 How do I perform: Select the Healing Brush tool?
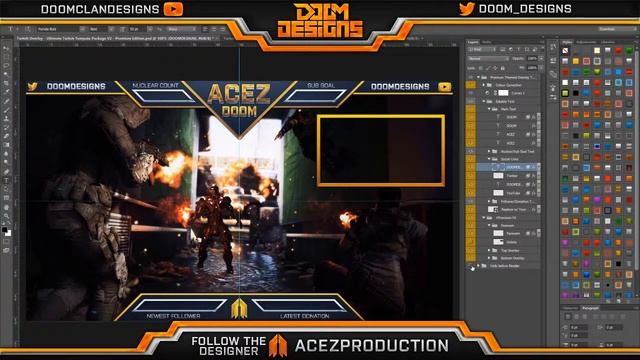pos(6,101)
